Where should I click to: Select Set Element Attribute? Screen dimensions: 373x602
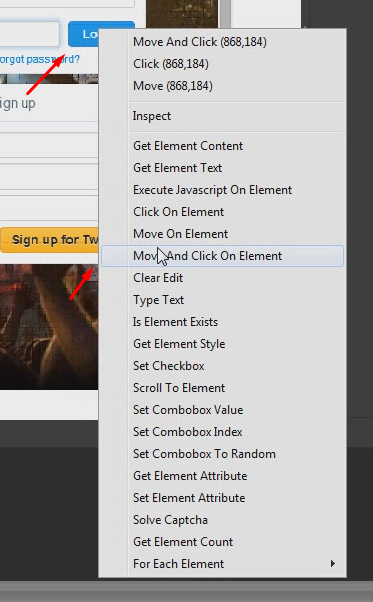(223, 498)
